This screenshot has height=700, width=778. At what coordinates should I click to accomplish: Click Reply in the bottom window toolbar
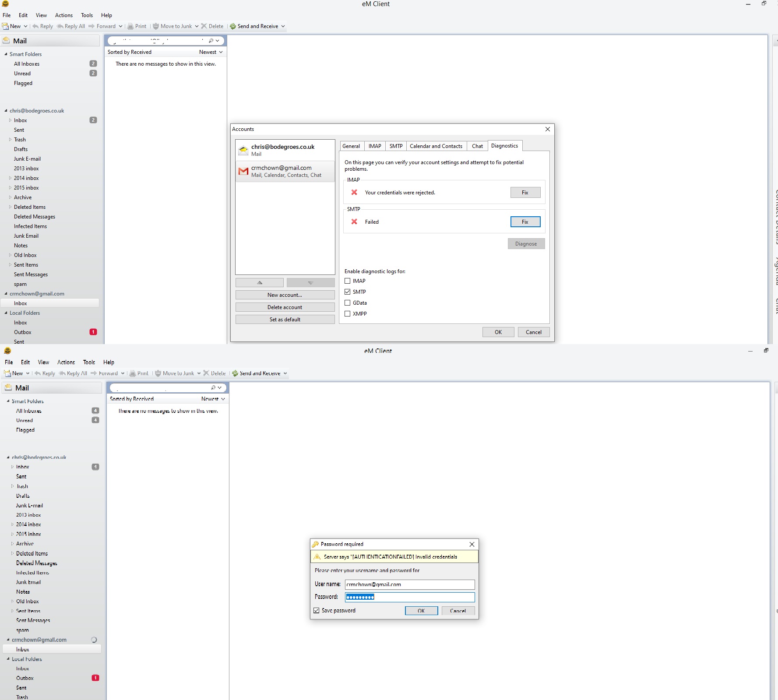tap(45, 373)
